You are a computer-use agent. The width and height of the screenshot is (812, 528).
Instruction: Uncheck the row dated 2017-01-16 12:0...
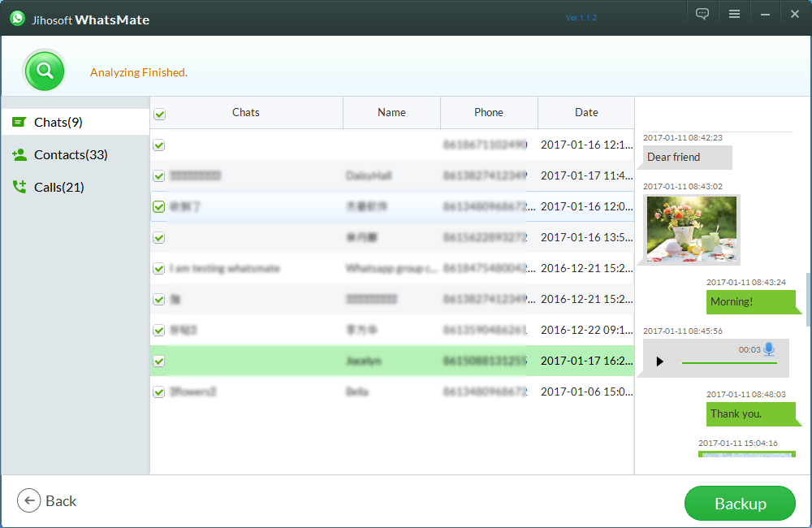(159, 207)
